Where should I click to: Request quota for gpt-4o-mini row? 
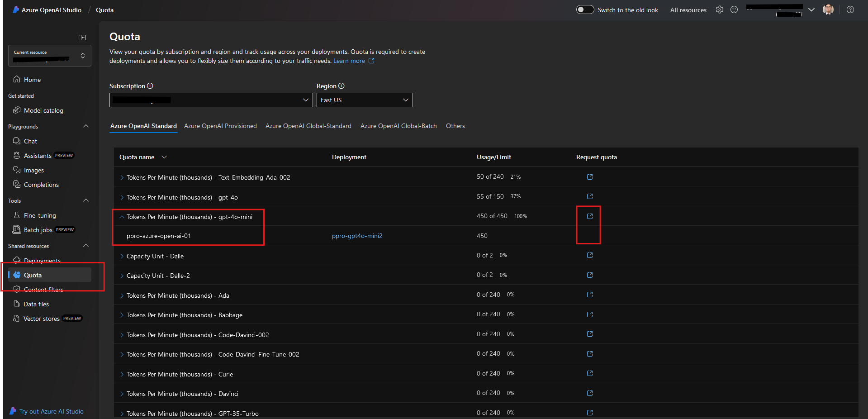[590, 216]
